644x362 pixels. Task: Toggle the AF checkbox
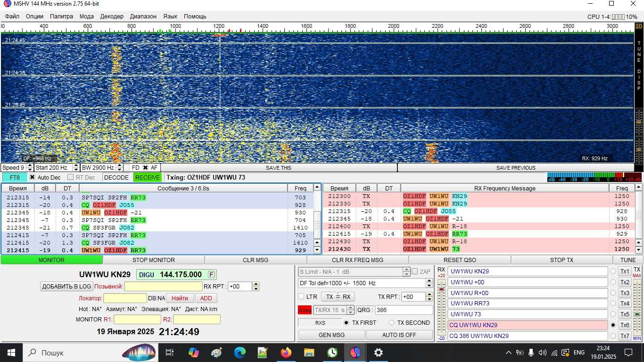(x=146, y=168)
